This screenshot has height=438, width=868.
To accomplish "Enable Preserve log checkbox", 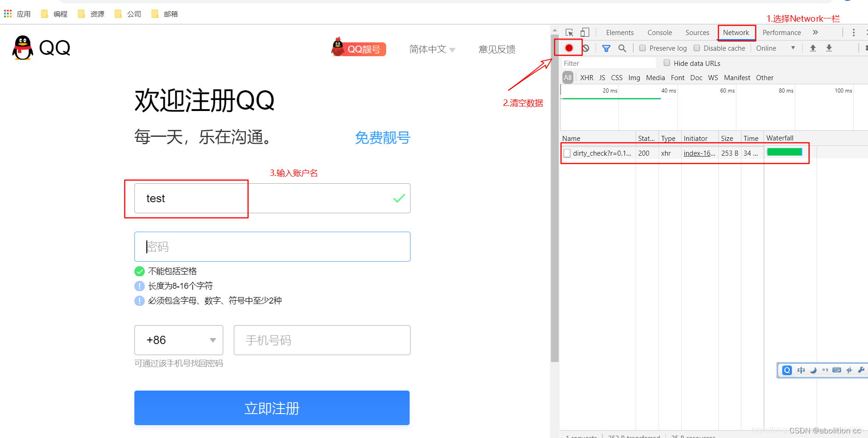I will [642, 48].
